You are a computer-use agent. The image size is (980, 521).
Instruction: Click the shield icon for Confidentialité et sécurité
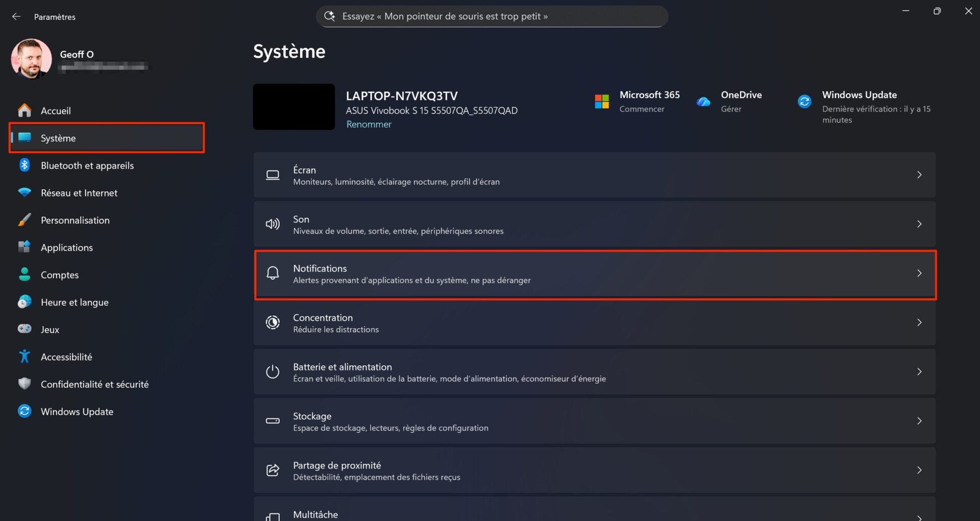(x=24, y=384)
